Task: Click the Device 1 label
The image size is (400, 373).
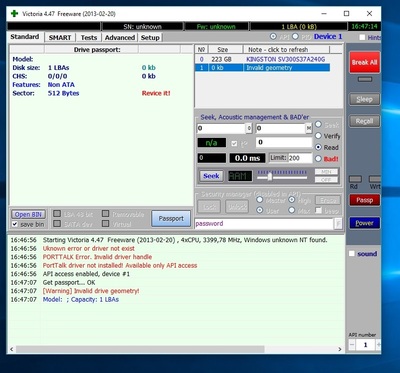Action: tap(328, 37)
